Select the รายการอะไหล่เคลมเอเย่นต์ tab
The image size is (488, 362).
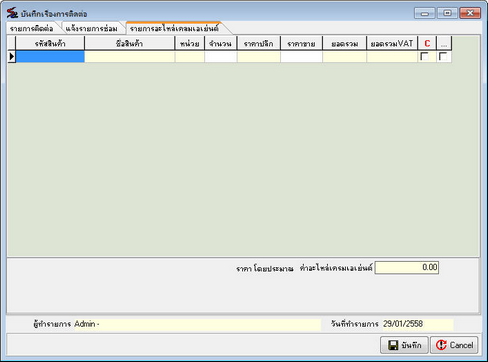coord(174,28)
